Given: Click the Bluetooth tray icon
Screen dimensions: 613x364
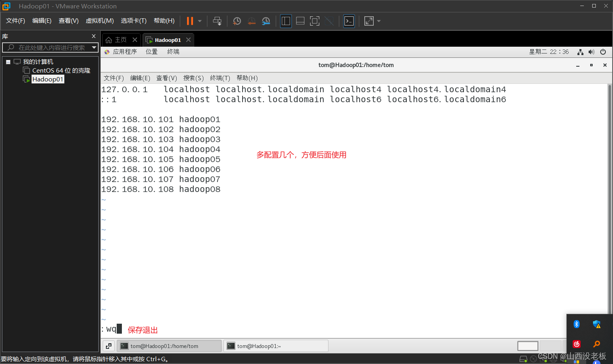Looking at the screenshot, I should tap(576, 324).
